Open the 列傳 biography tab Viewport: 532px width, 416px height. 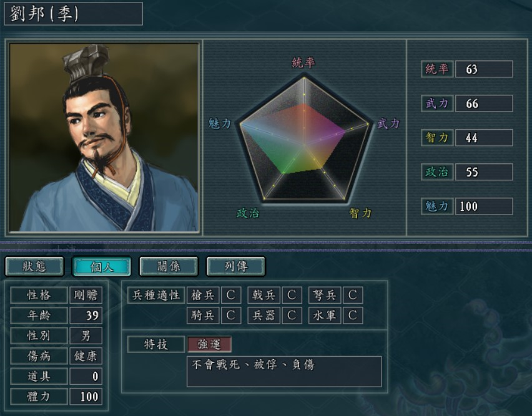click(236, 266)
